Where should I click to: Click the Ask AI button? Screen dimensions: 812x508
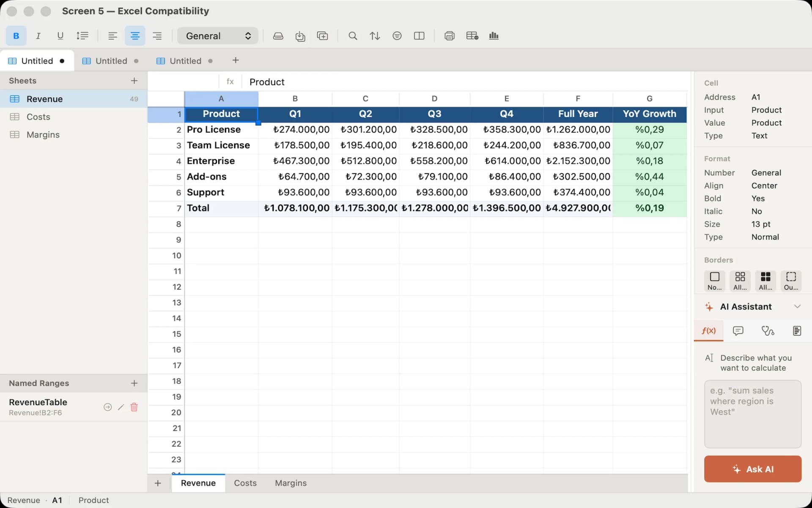(x=753, y=469)
